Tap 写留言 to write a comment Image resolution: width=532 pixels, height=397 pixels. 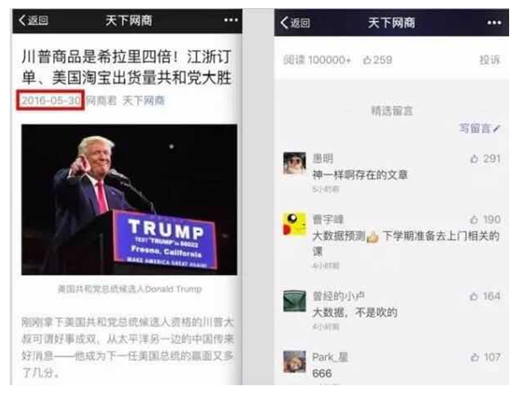click(479, 128)
